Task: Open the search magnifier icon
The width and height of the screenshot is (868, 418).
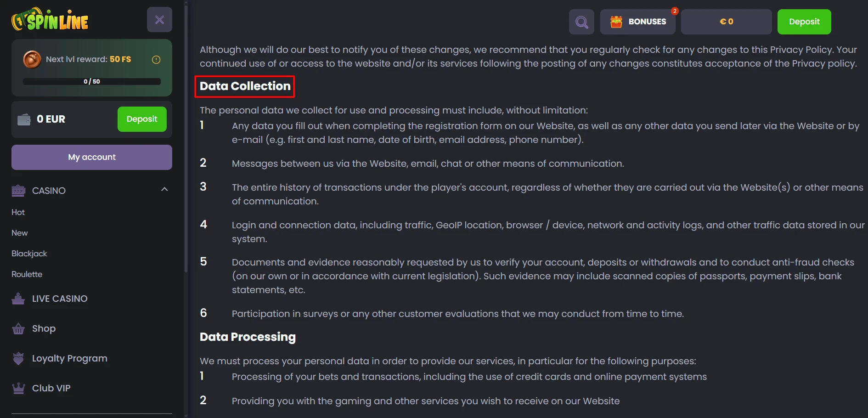Action: click(x=581, y=22)
